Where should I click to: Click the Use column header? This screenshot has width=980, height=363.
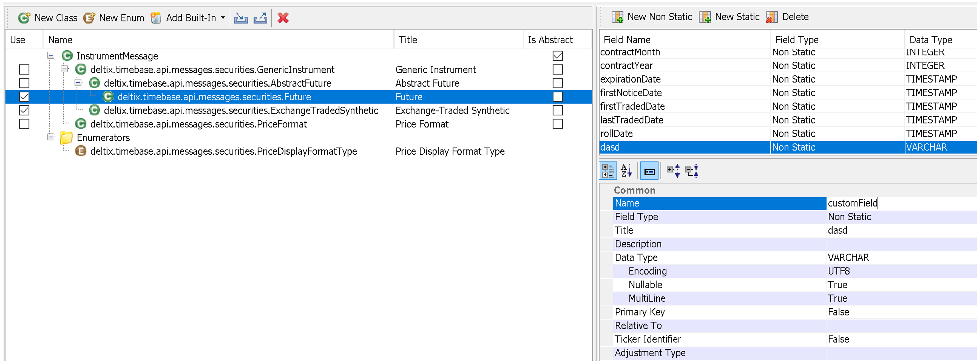click(x=24, y=40)
